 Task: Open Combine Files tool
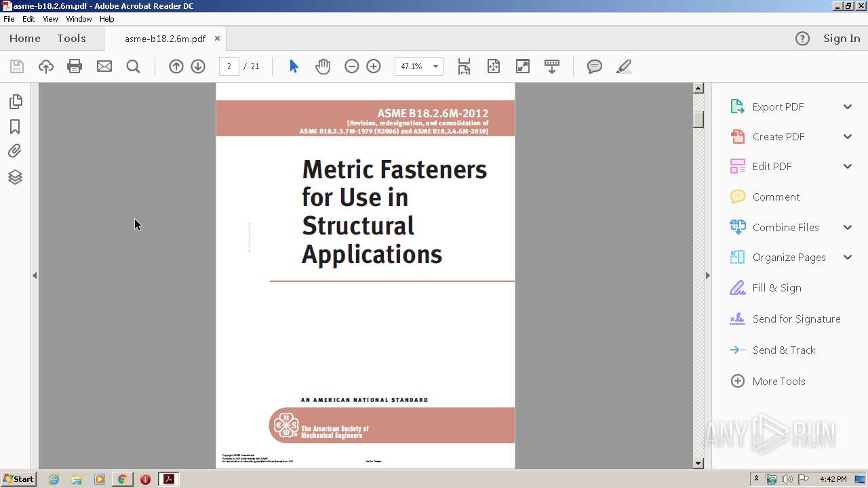pyautogui.click(x=774, y=227)
